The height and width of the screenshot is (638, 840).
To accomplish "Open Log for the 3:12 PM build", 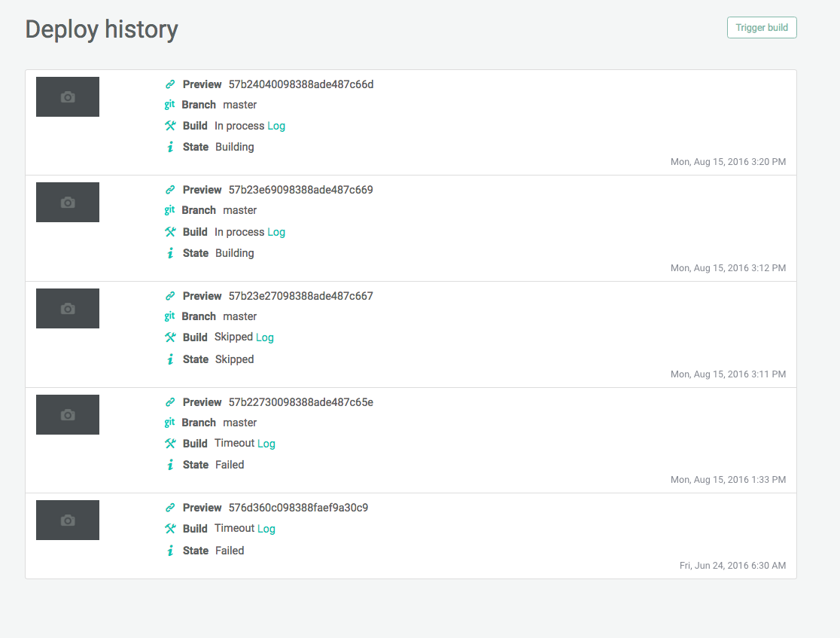I will pos(276,232).
